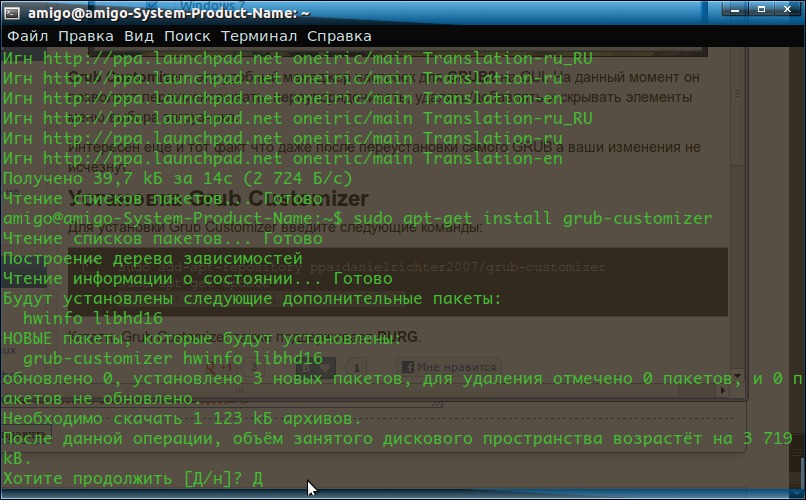The image size is (806, 500).
Task: Click the Facebook logo icon beside 'Мне нравится'
Action: click(408, 367)
